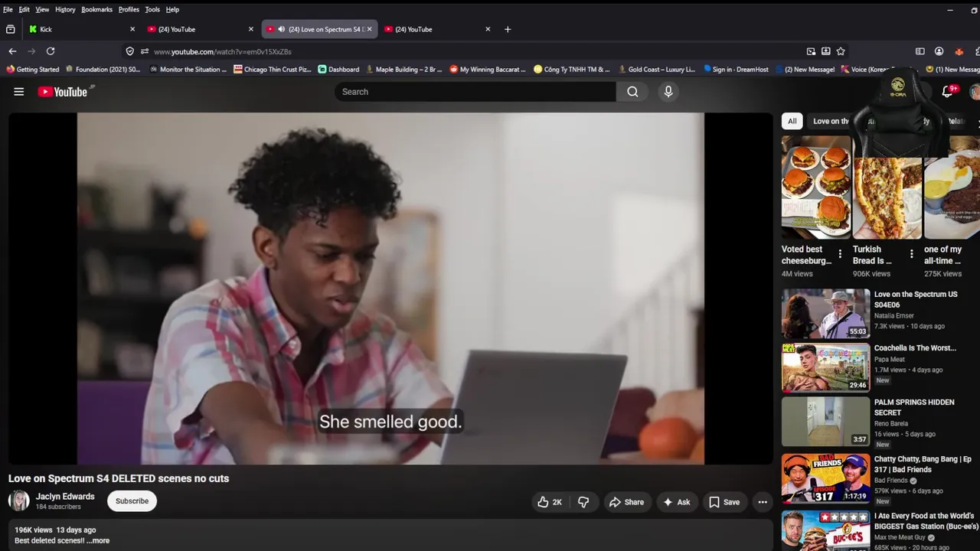Image resolution: width=980 pixels, height=551 pixels.
Task: Open the Firefox account icon
Action: (939, 51)
